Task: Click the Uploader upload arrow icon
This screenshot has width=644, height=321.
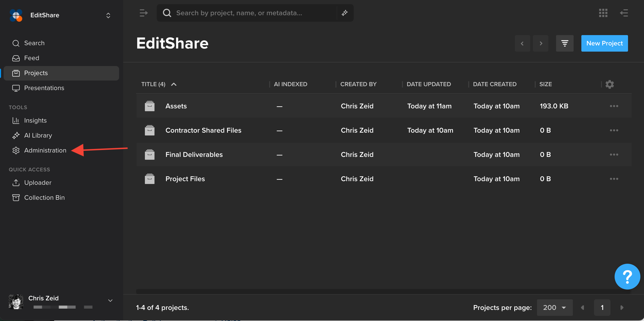Action: (16, 183)
